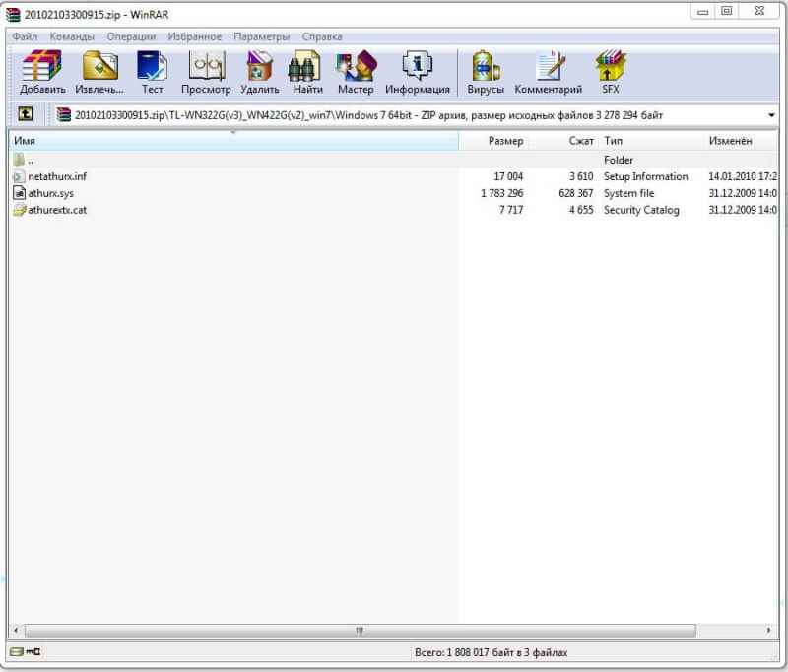Open the Избранное menu

pyautogui.click(x=194, y=36)
